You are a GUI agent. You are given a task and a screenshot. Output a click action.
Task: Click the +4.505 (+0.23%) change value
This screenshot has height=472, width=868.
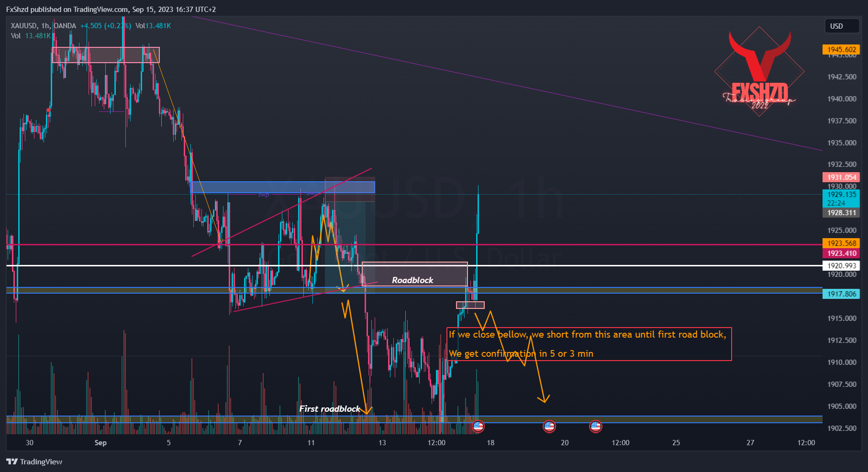[x=105, y=26]
